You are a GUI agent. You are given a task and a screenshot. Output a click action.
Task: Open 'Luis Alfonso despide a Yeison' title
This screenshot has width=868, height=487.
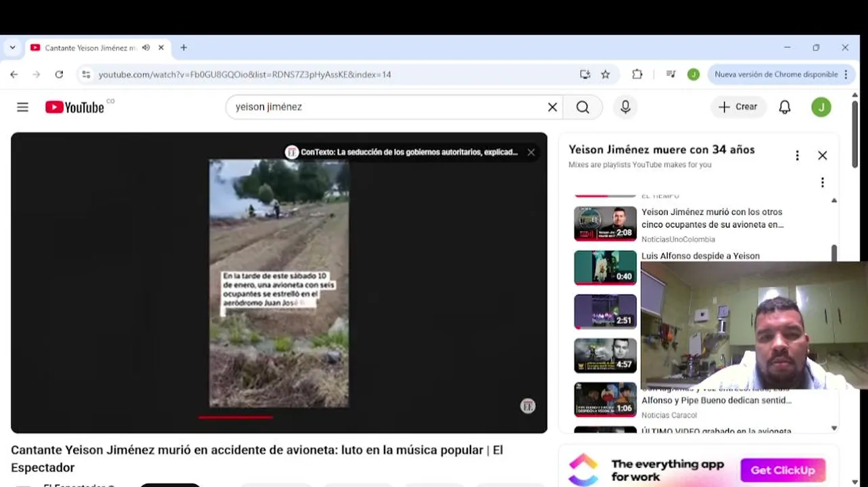coord(700,256)
